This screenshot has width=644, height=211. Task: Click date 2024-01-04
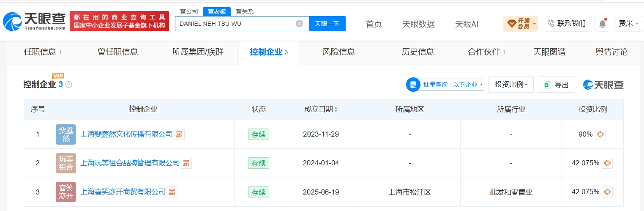(321, 163)
